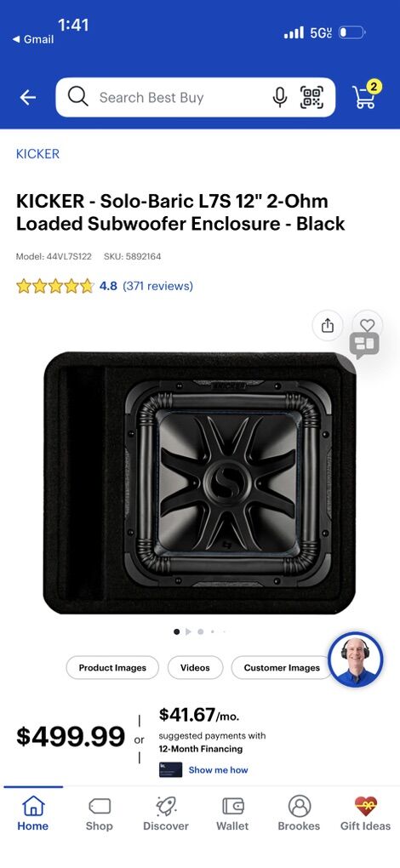Open the 371 reviews link

point(157,286)
